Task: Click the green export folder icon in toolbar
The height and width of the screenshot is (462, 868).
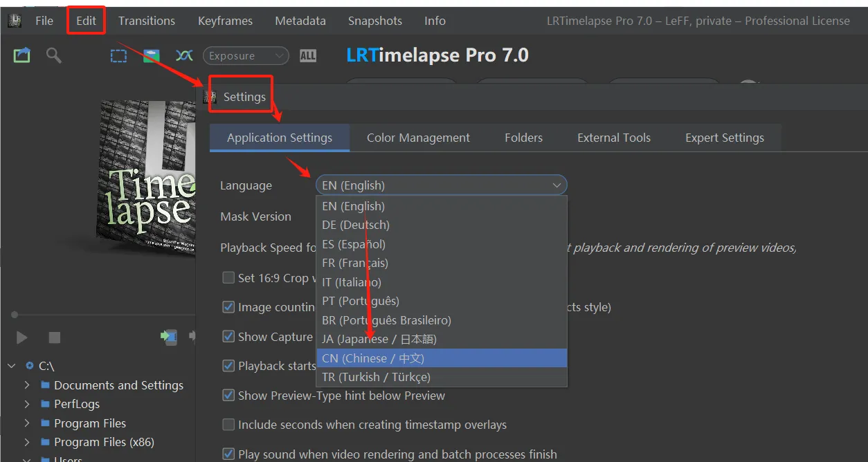Action: [x=21, y=55]
